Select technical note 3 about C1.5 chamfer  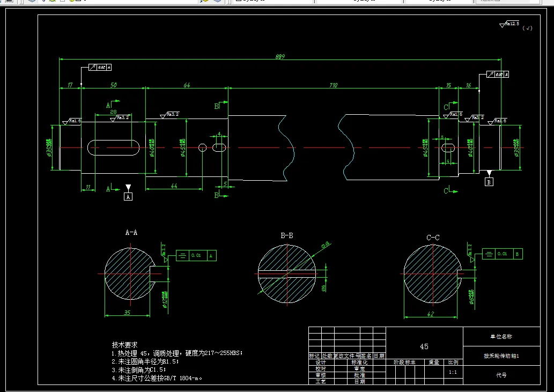(139, 370)
